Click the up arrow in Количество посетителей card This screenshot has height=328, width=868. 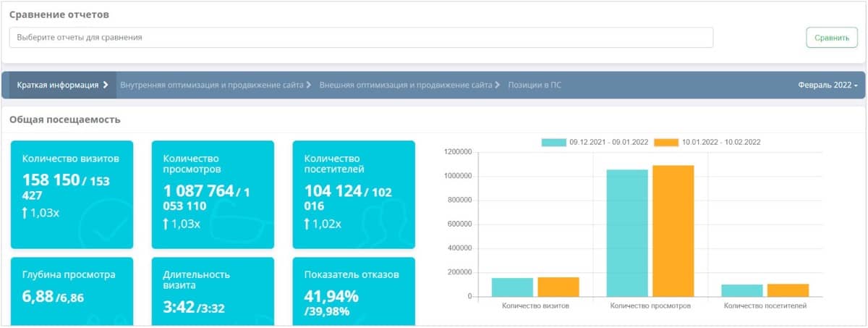point(307,224)
